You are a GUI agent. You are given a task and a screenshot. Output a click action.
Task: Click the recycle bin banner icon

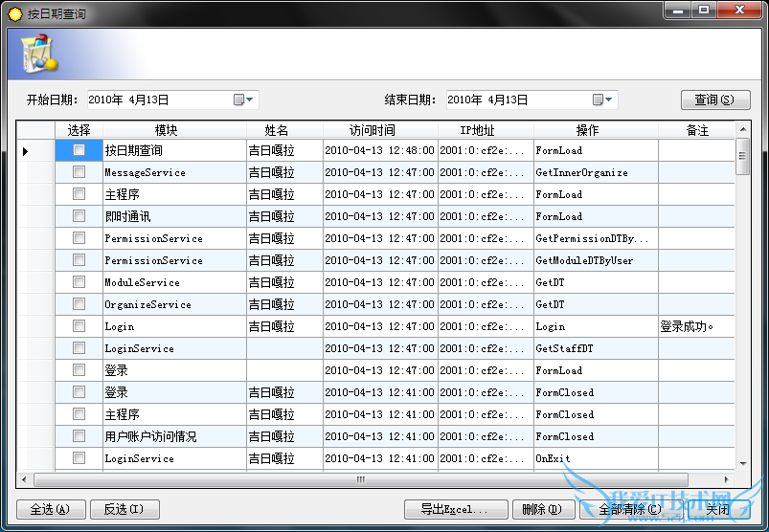coord(38,54)
